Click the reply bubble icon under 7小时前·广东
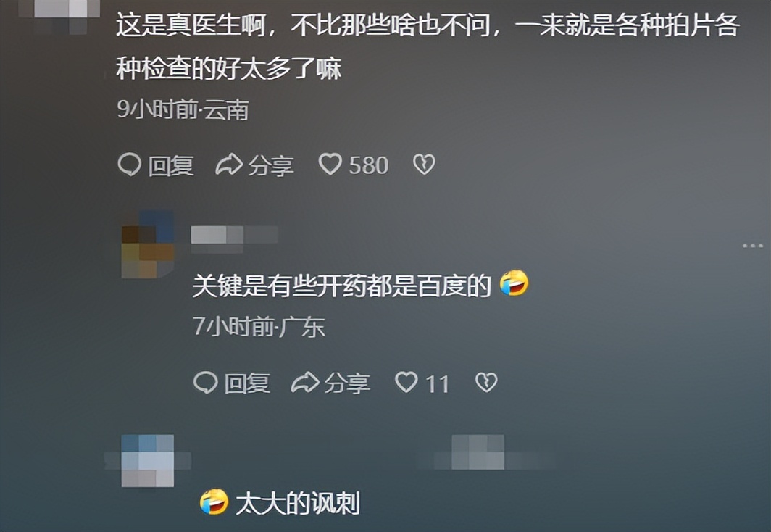 pos(206,382)
